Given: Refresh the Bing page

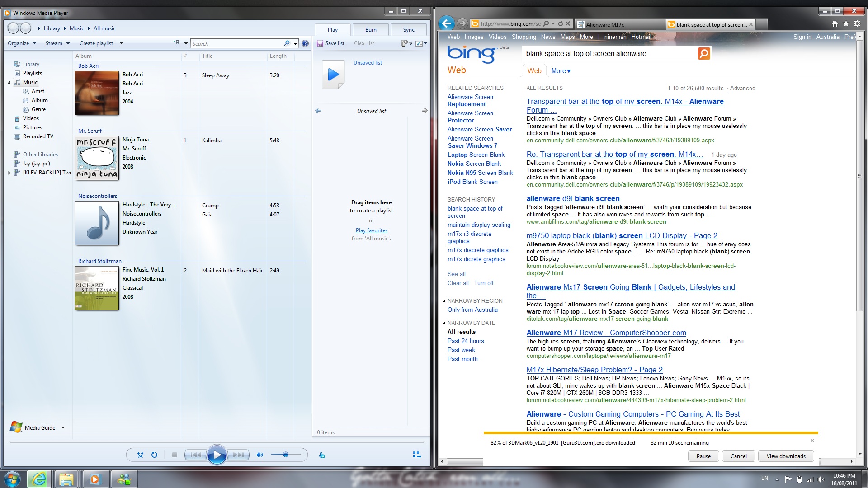Looking at the screenshot, I should click(x=561, y=24).
